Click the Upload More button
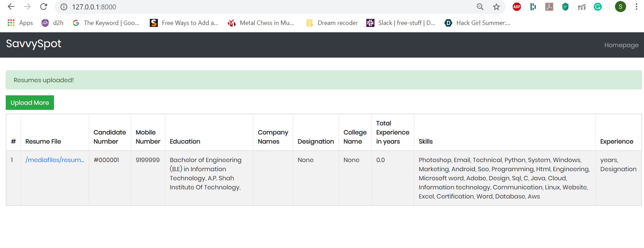 (x=30, y=103)
